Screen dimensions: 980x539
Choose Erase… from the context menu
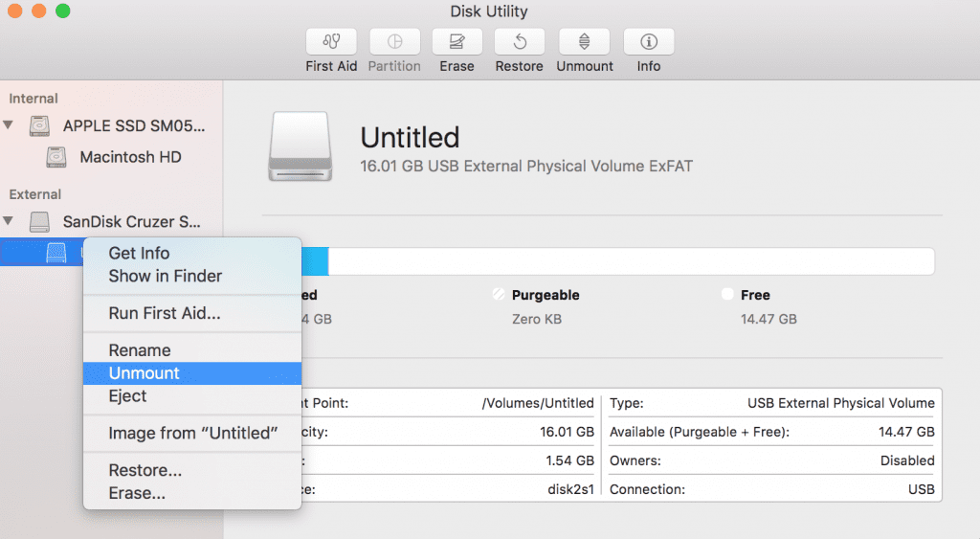(x=137, y=494)
